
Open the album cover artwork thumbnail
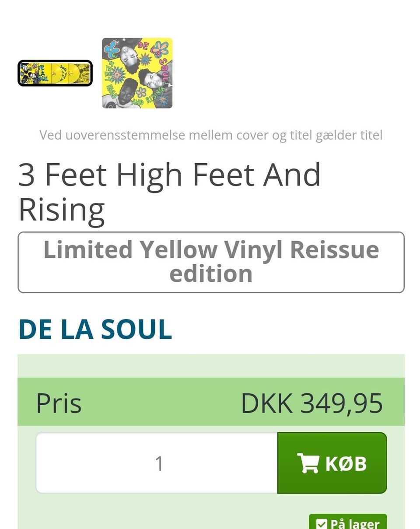tap(137, 73)
